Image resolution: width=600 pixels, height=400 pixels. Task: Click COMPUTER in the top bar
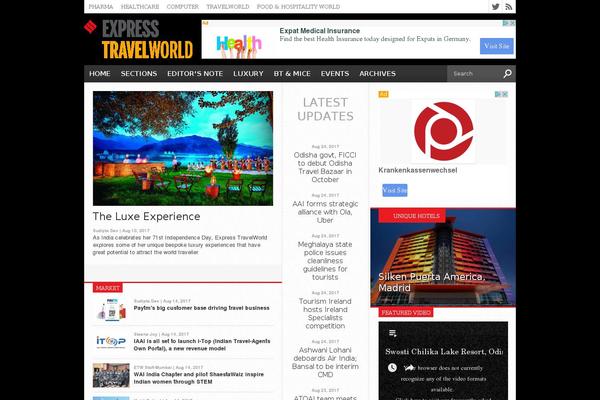183,7
